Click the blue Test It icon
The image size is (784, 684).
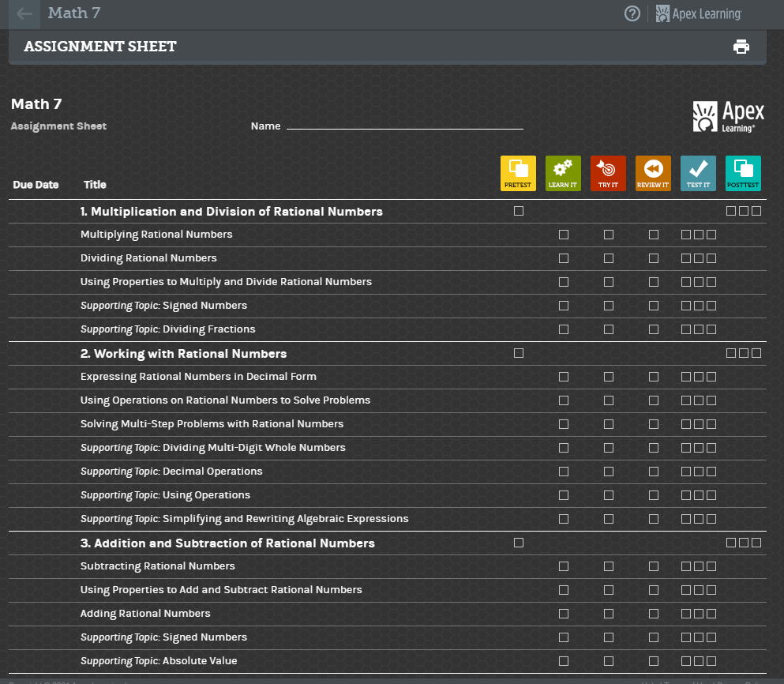(698, 173)
